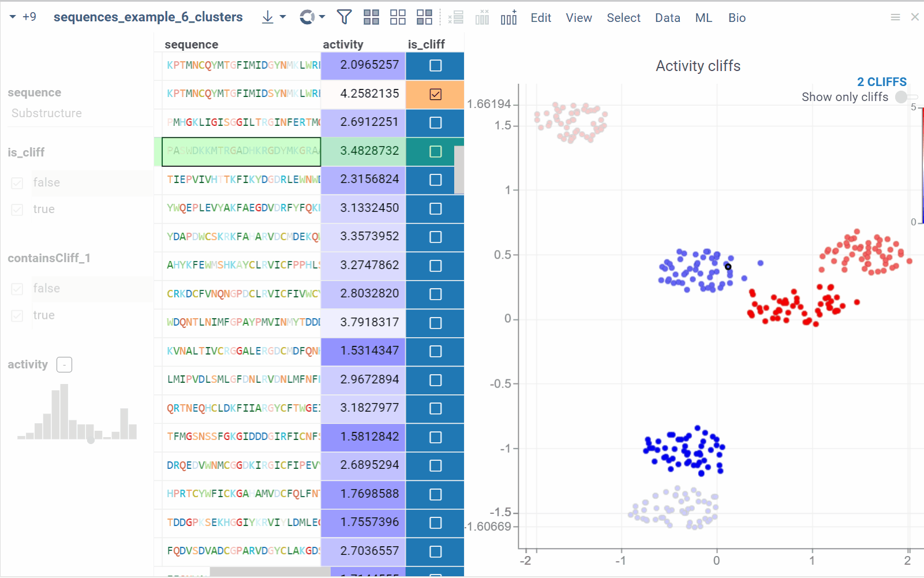Click the refresh/sync circular icon

[x=307, y=17]
